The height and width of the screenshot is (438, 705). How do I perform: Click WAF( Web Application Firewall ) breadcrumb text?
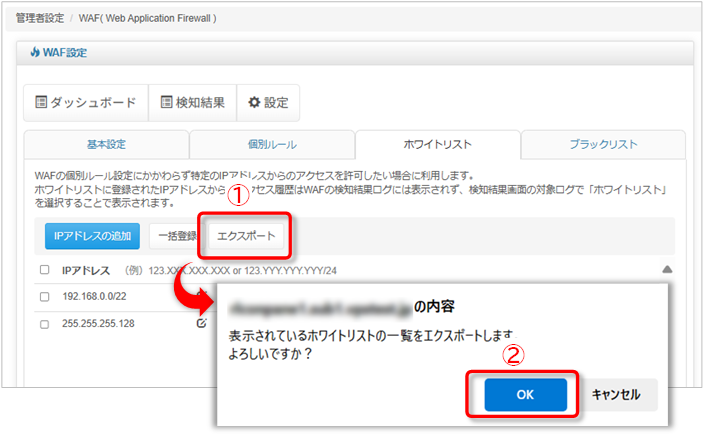coord(147,18)
